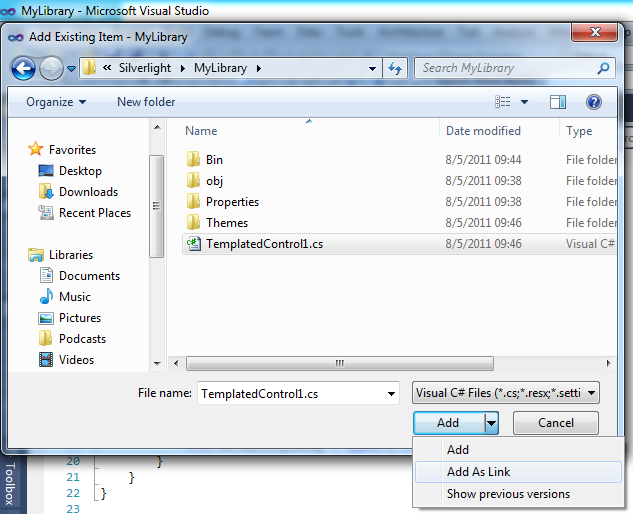Toggle the preview pane

tap(558, 102)
